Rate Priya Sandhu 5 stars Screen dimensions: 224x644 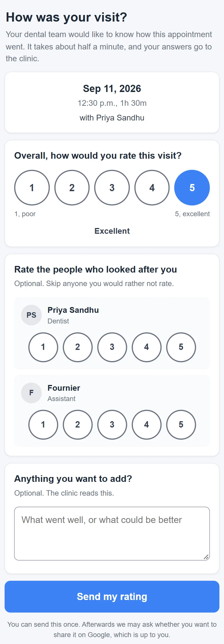coord(181,347)
